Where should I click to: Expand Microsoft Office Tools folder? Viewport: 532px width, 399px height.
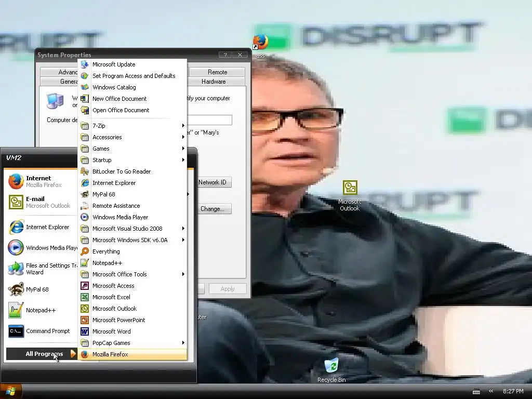click(x=132, y=274)
